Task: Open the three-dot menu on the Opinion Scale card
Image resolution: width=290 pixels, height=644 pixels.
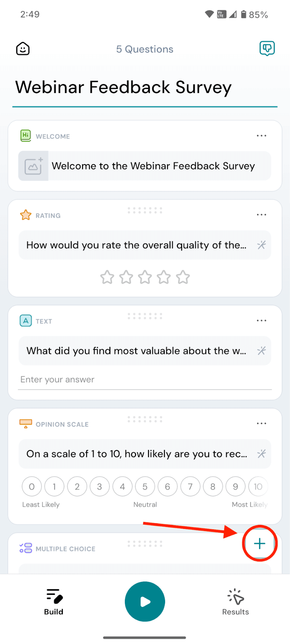Action: (261, 423)
